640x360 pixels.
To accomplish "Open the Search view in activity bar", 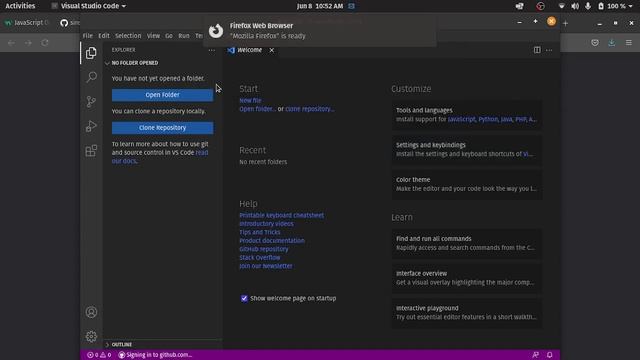I will 91,77.
